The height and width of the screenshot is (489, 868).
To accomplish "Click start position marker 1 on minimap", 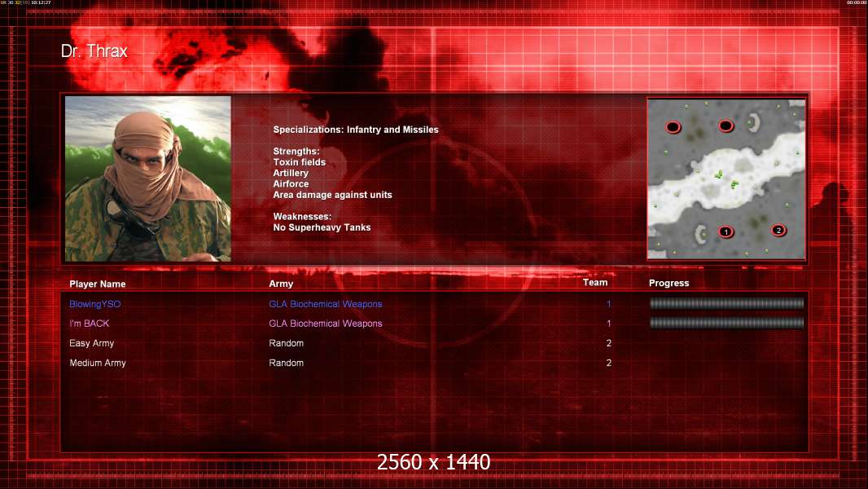I will point(726,232).
